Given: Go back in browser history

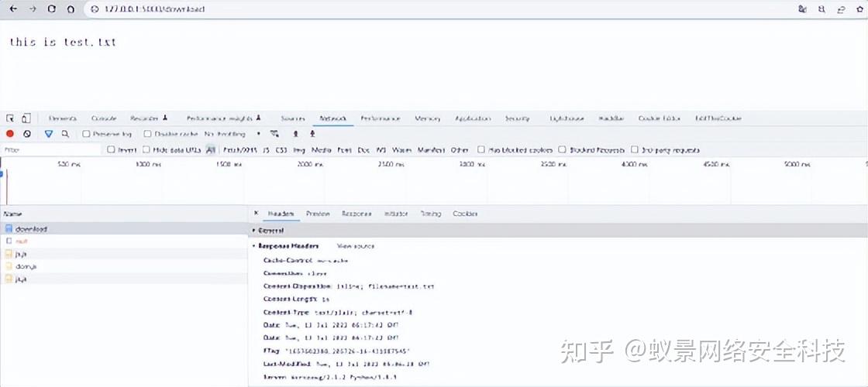Looking at the screenshot, I should click(x=13, y=9).
